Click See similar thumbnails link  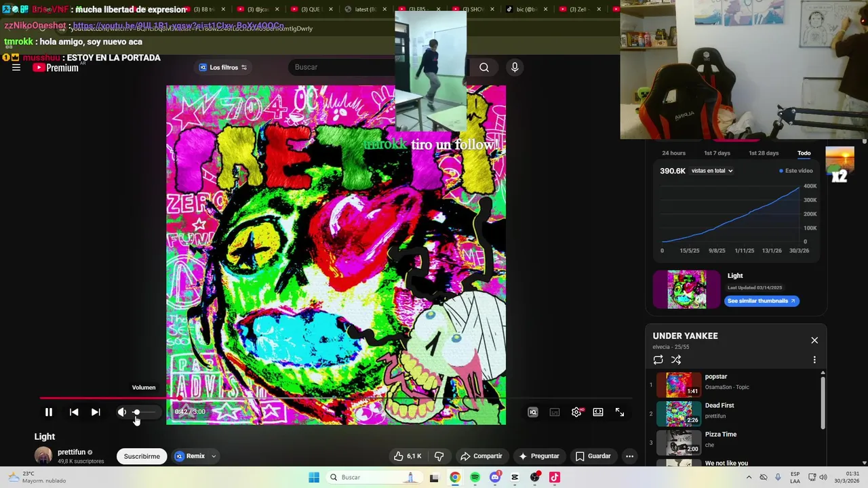tap(762, 301)
